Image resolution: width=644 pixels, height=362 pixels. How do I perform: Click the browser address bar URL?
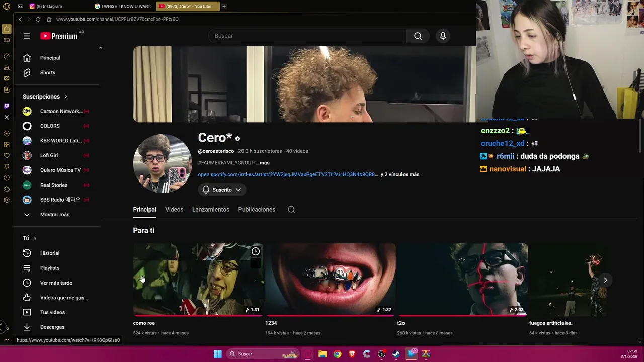[x=117, y=19]
